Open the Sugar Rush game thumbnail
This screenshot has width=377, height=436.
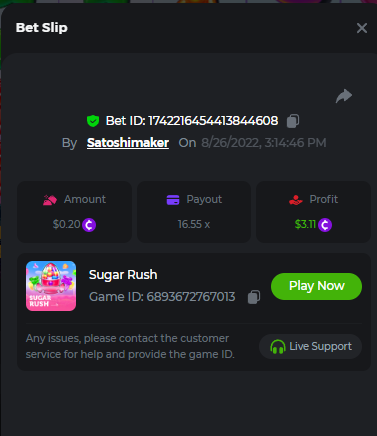(x=51, y=286)
